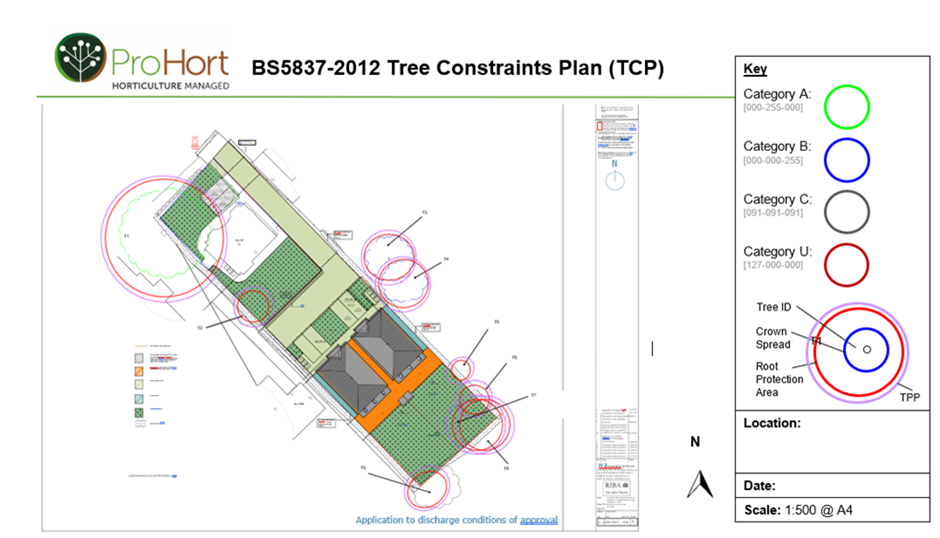940x538 pixels.
Task: Click the black north arrow symbol
Action: coord(697,484)
